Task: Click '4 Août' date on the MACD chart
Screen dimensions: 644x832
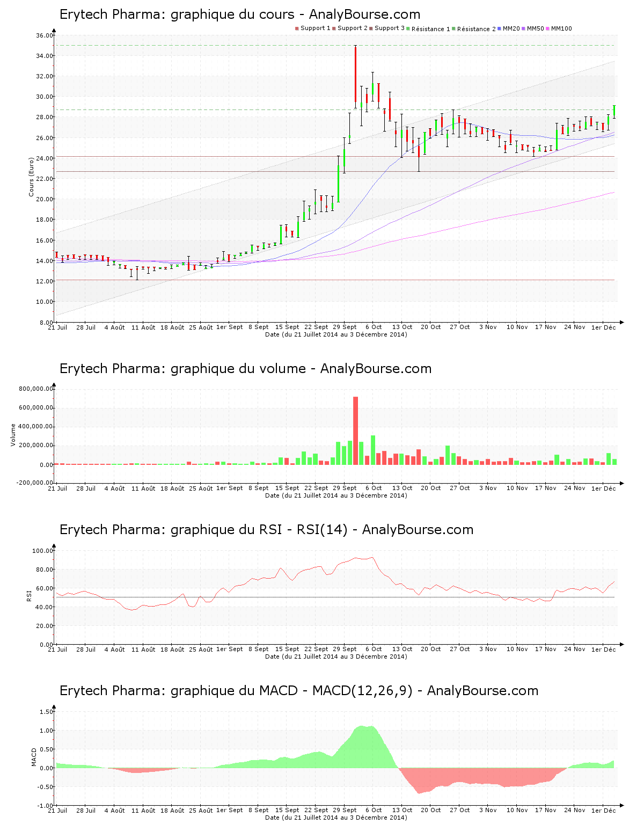Action: [x=114, y=810]
